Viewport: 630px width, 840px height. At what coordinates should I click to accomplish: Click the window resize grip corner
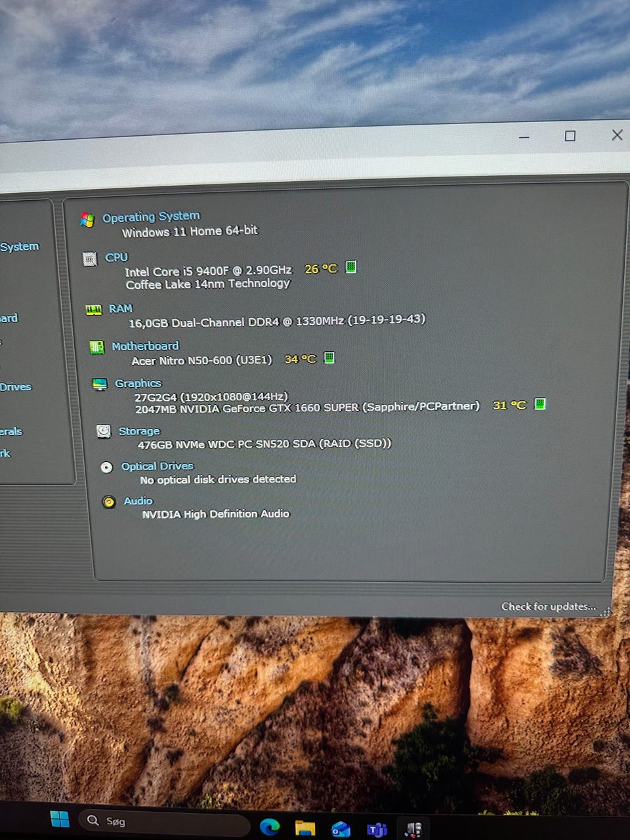pyautogui.click(x=606, y=612)
